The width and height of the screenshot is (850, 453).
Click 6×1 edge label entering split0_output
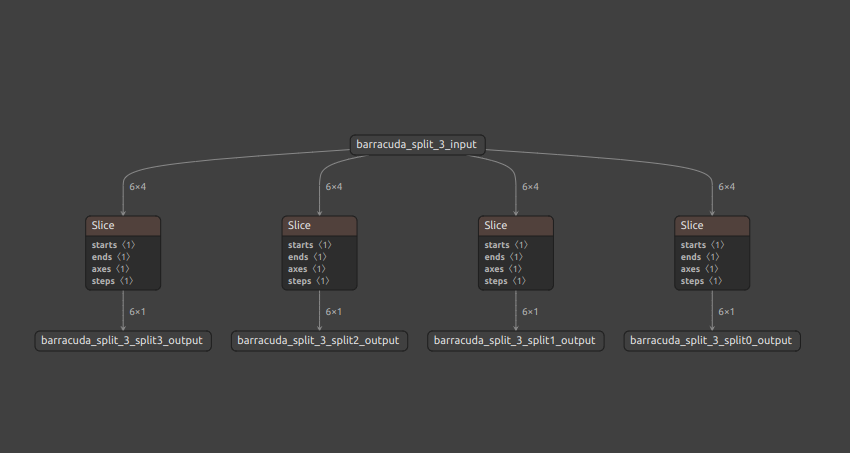[x=727, y=313]
